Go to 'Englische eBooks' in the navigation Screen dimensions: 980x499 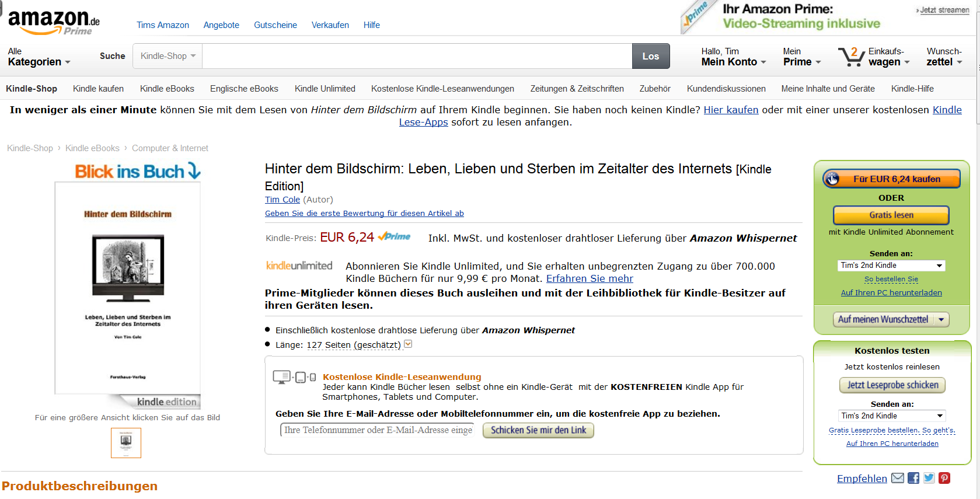click(x=244, y=89)
